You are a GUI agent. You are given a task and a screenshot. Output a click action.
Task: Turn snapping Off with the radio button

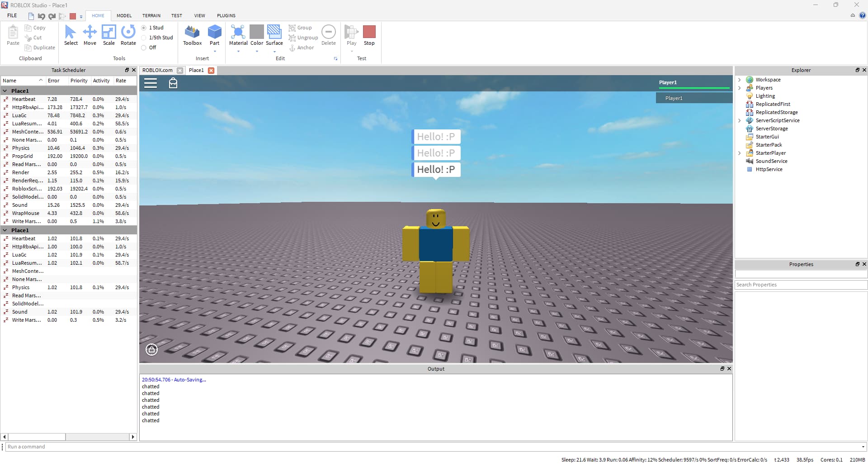(x=144, y=48)
